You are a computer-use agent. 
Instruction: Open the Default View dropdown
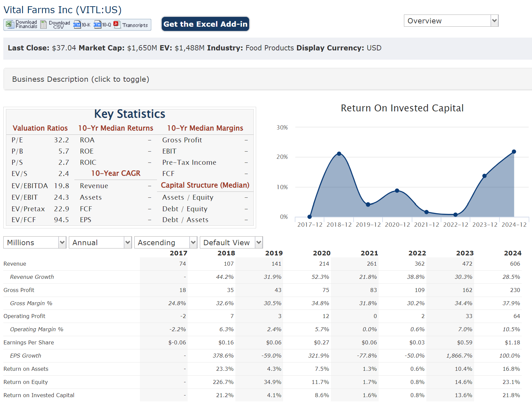click(231, 243)
